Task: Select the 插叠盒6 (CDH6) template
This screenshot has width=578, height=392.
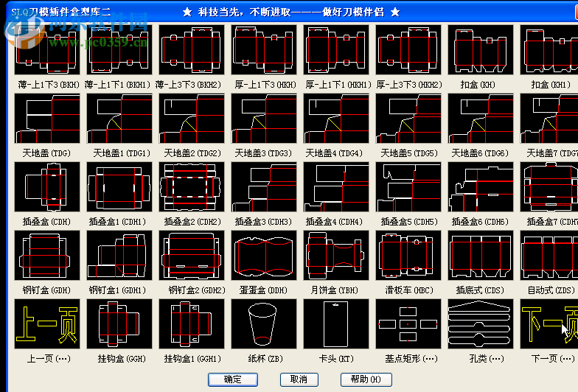Action: click(481, 187)
